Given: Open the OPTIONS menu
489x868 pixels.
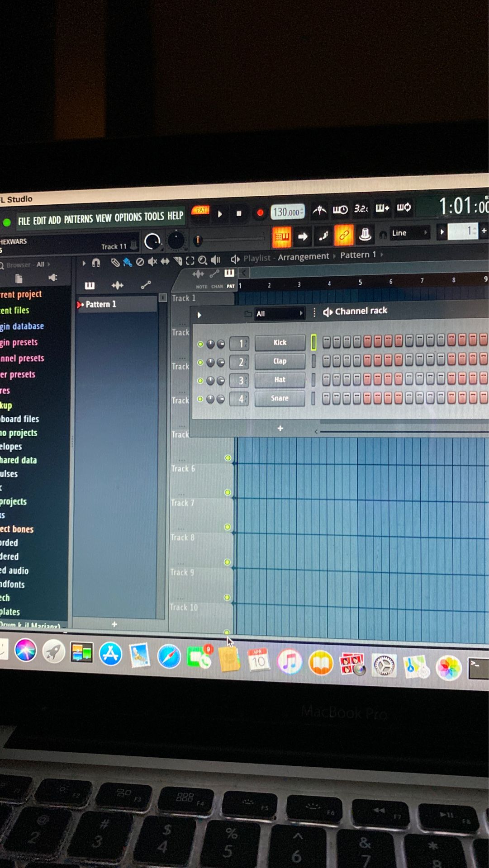Looking at the screenshot, I should [x=128, y=217].
